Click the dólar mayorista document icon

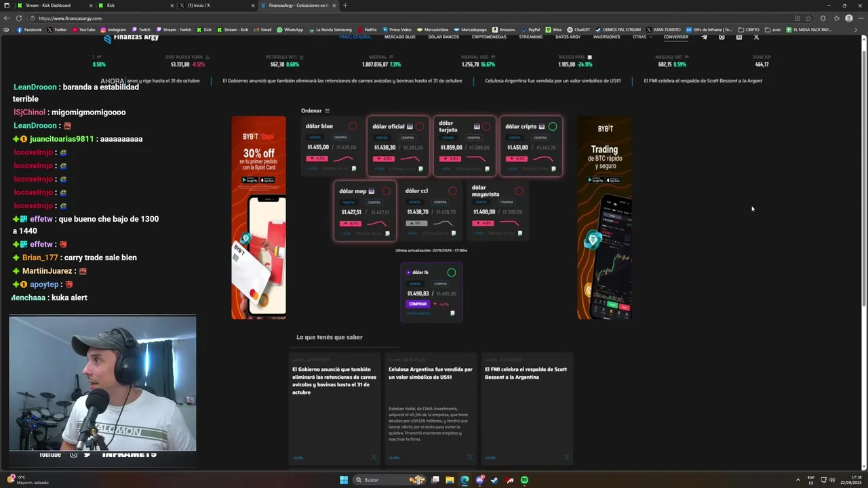click(520, 233)
